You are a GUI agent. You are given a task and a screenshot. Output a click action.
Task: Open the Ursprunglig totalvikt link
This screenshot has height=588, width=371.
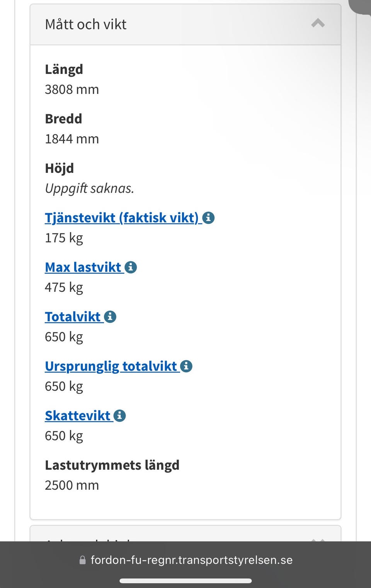(x=111, y=366)
